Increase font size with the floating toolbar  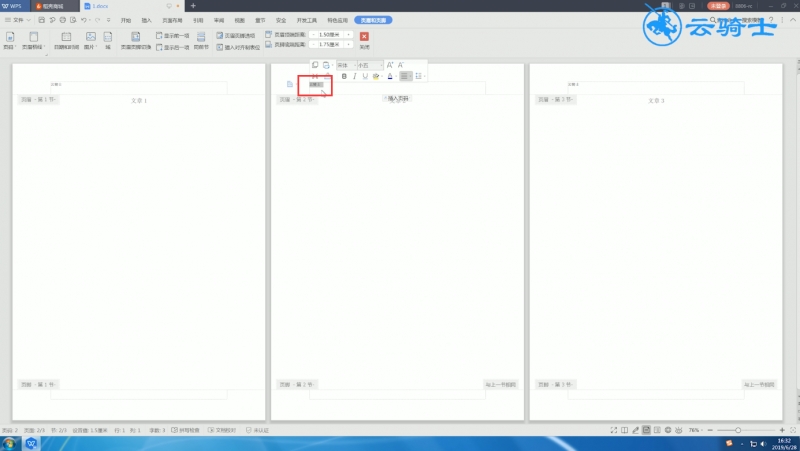(x=390, y=65)
